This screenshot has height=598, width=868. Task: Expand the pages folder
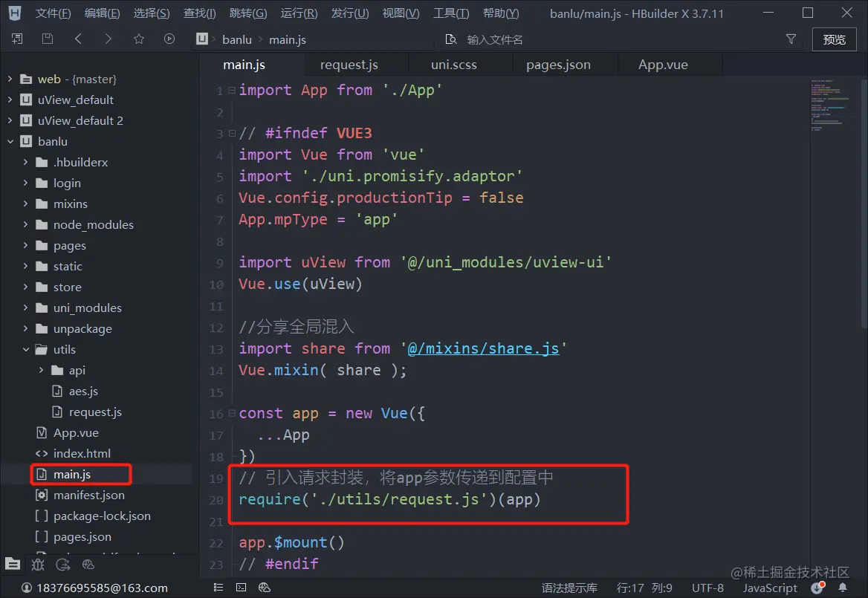point(25,245)
